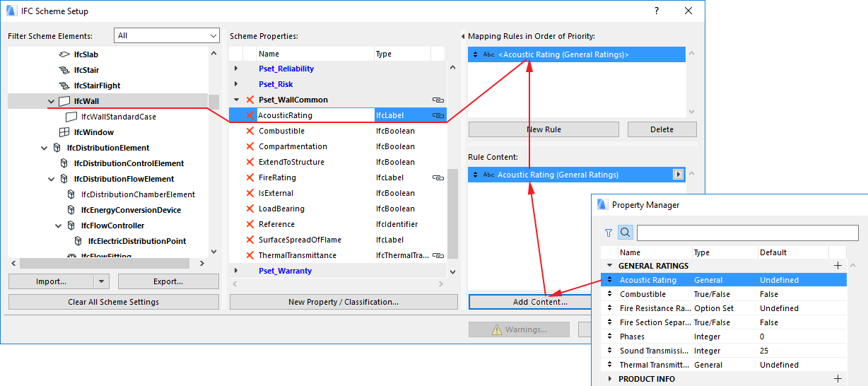Click the red X beside Compartmentation
Viewport: 868px width, 386px height.
point(250,146)
